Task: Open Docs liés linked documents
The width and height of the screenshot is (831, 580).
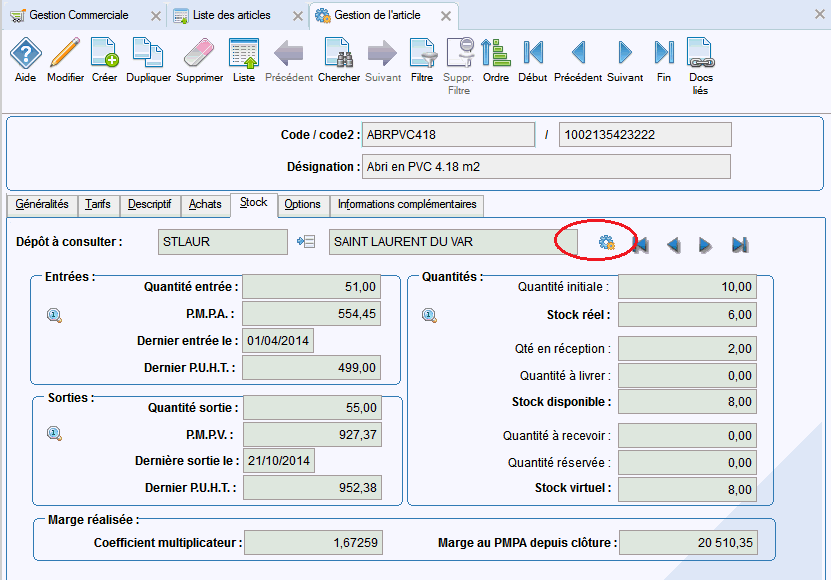Action: 700,65
